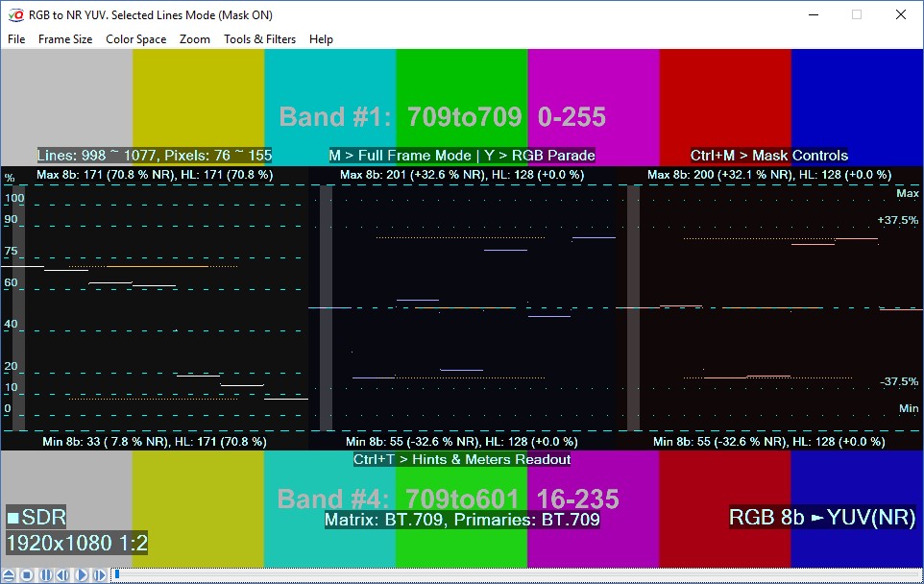Viewport: 924px width, 584px height.
Task: Expand the Color Space menu
Action: click(x=135, y=39)
